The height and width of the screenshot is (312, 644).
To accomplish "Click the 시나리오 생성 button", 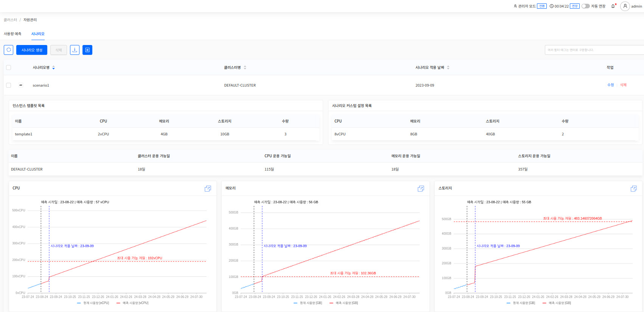I will 32,50.
